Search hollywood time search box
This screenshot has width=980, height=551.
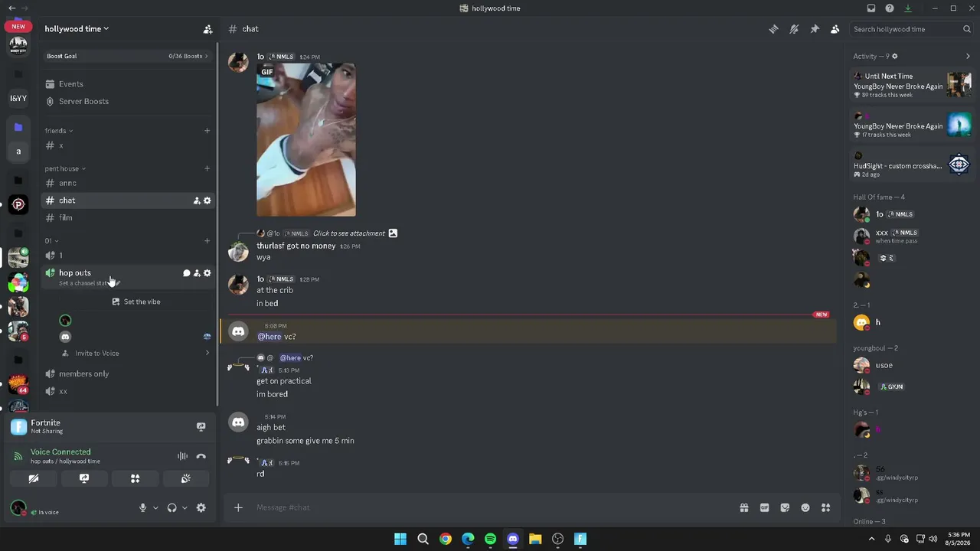pyautogui.click(x=912, y=29)
